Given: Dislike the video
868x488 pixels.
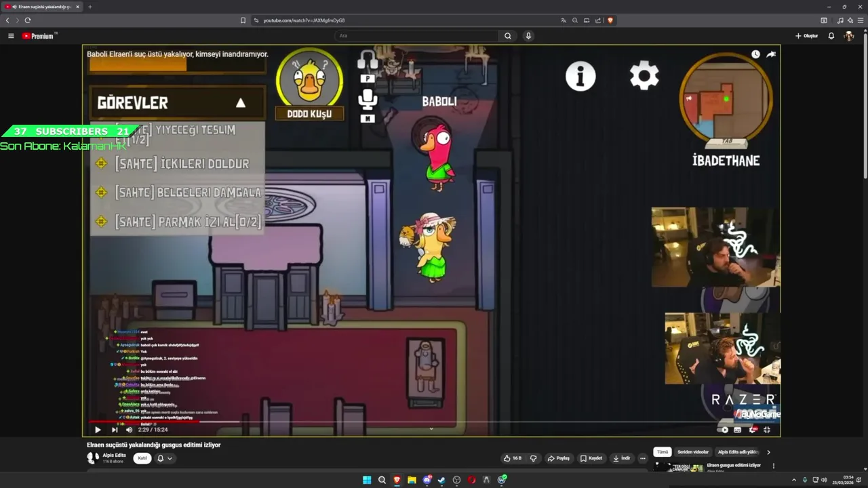Looking at the screenshot, I should pos(533,458).
